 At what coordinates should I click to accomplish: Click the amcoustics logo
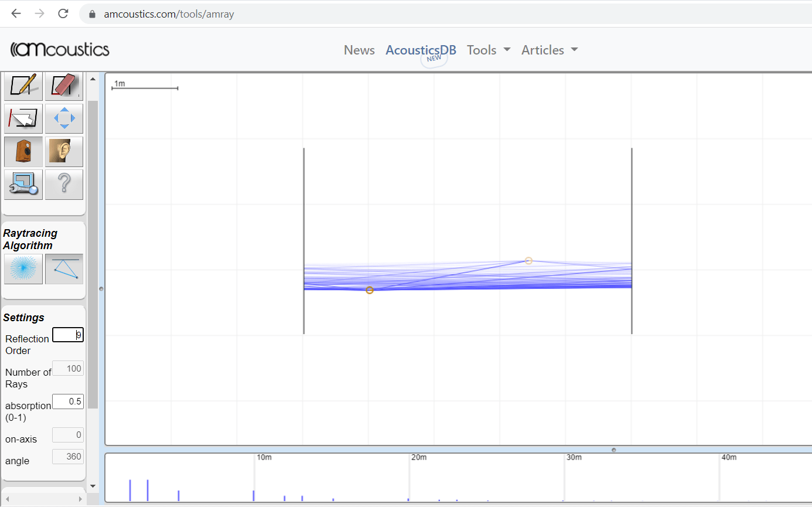pos(60,50)
